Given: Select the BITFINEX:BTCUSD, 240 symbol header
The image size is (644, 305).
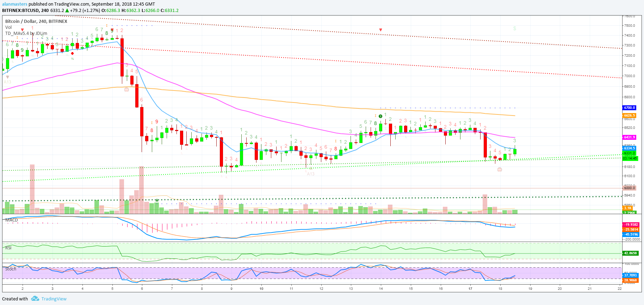Looking at the screenshot, I should point(25,10).
